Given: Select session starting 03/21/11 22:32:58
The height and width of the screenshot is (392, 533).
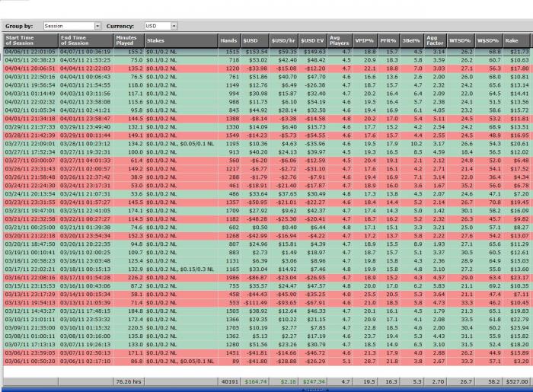Looking at the screenshot, I should tap(266, 219).
